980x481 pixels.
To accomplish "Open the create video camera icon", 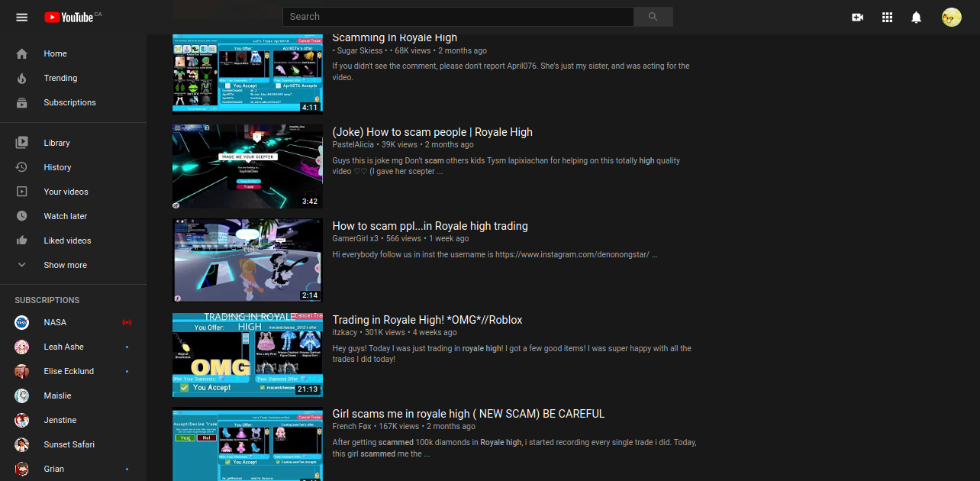I will coord(857,17).
